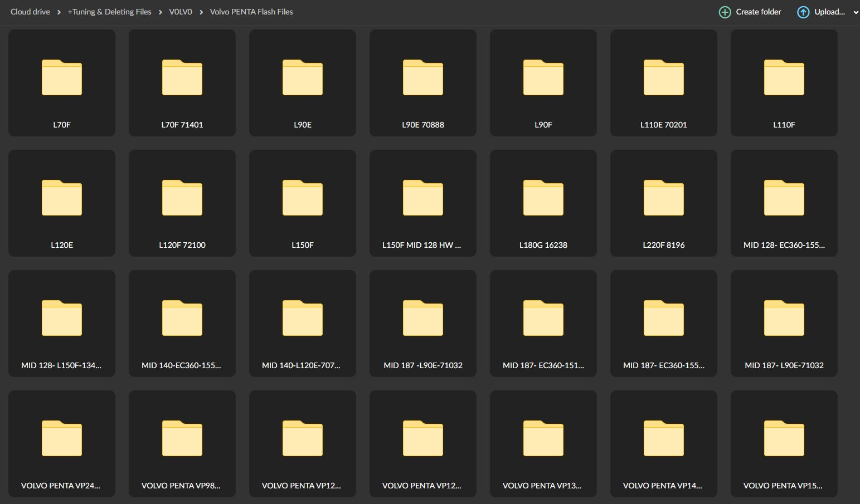Select Volvo PENTA Flash Files breadcrumb

pos(251,12)
